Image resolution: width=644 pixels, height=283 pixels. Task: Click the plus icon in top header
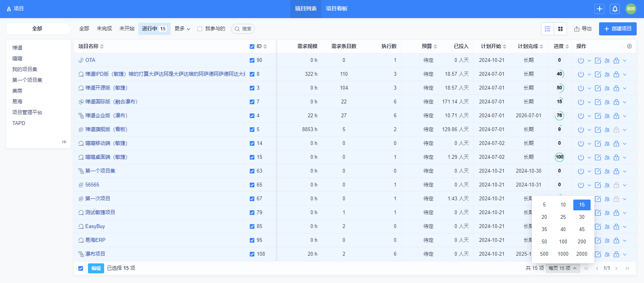(599, 9)
